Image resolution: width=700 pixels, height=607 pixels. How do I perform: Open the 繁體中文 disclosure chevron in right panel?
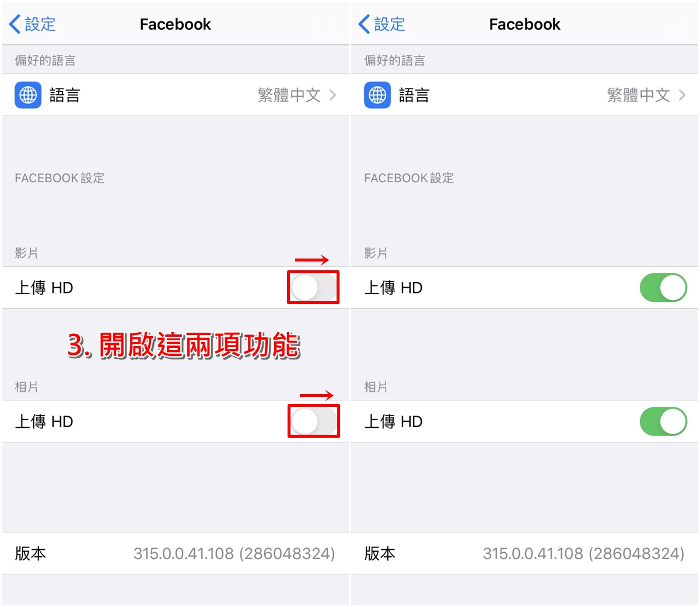682,95
